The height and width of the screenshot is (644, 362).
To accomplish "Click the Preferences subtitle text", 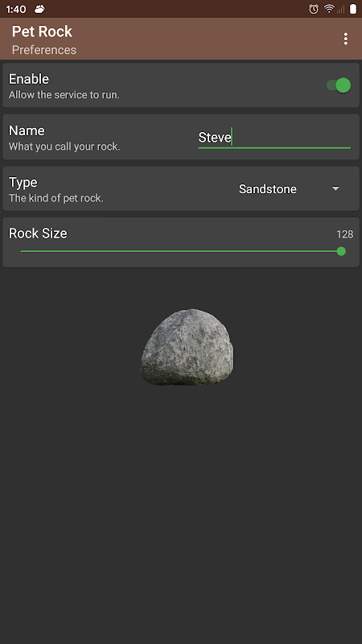I will (x=44, y=50).
